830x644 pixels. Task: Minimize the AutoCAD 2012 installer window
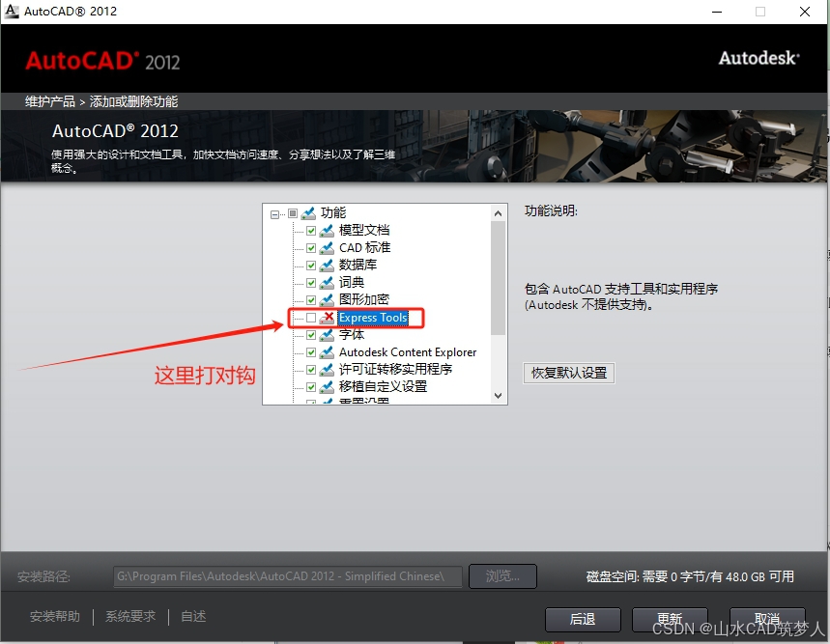tap(717, 12)
